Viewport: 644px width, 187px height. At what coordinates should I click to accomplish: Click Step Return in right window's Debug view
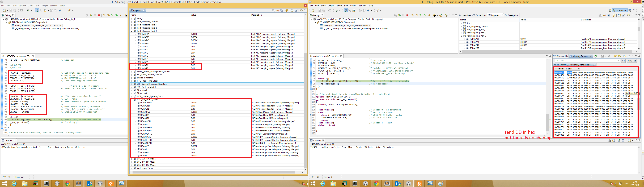tap(429, 15)
